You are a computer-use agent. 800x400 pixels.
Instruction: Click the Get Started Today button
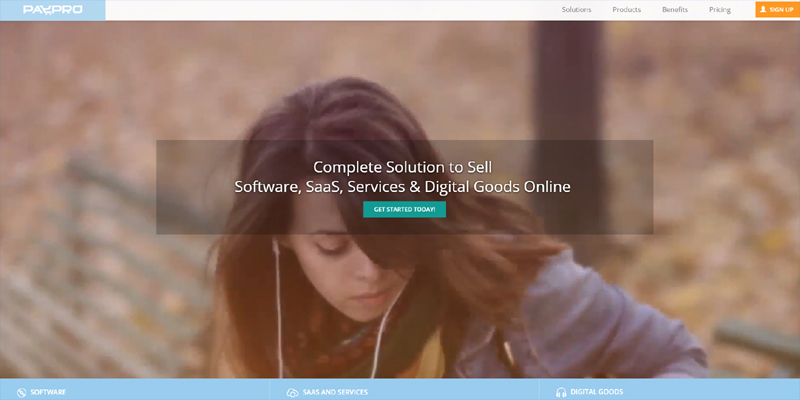tap(404, 209)
